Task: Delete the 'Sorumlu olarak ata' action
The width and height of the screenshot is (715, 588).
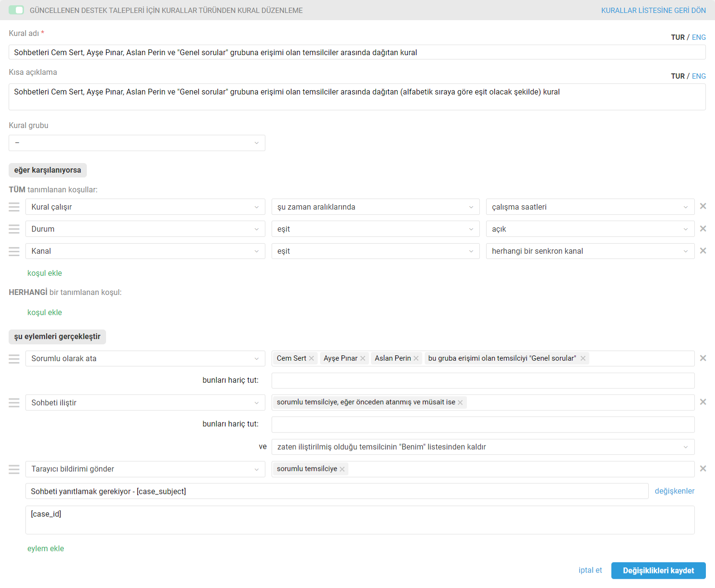Action: click(703, 358)
